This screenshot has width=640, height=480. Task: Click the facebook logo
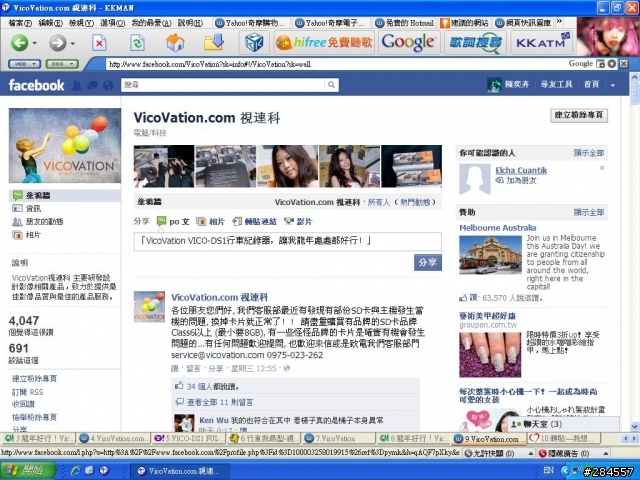(36, 85)
